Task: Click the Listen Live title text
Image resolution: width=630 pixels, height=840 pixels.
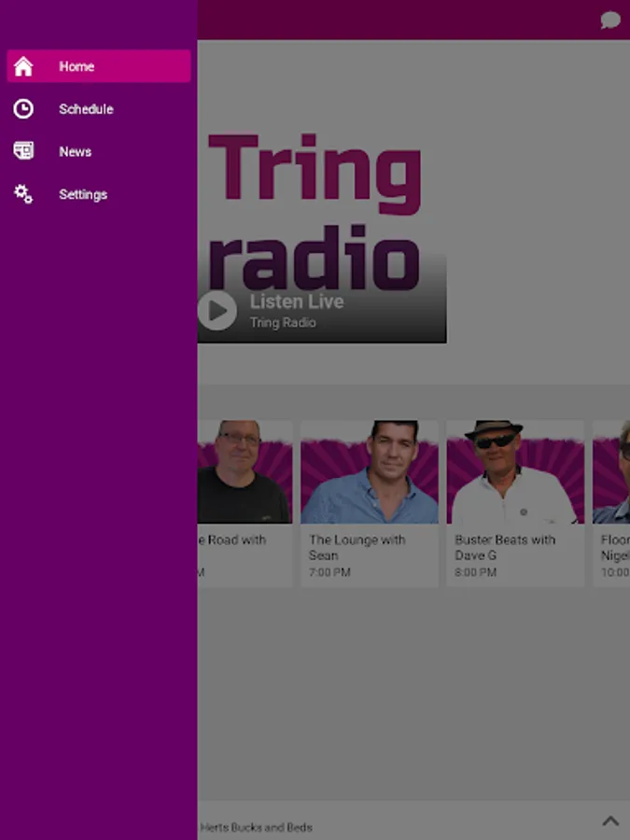Action: coord(297,301)
